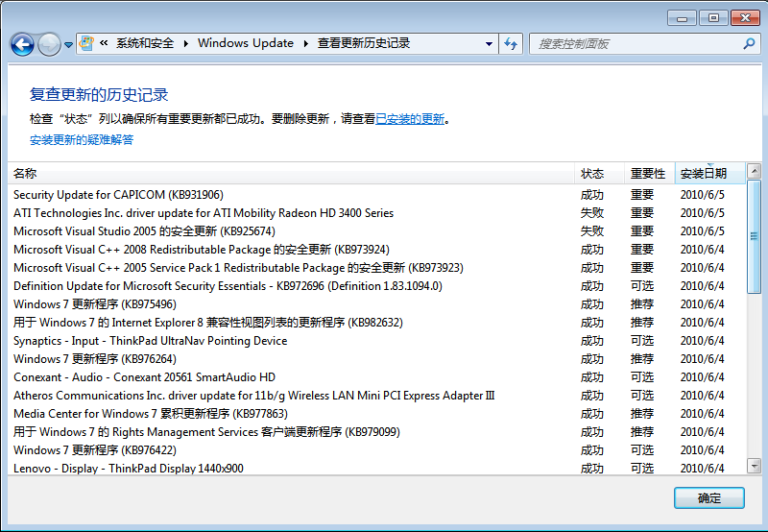Minimize the update history window
Viewport: 768px width, 532px height.
[682, 18]
